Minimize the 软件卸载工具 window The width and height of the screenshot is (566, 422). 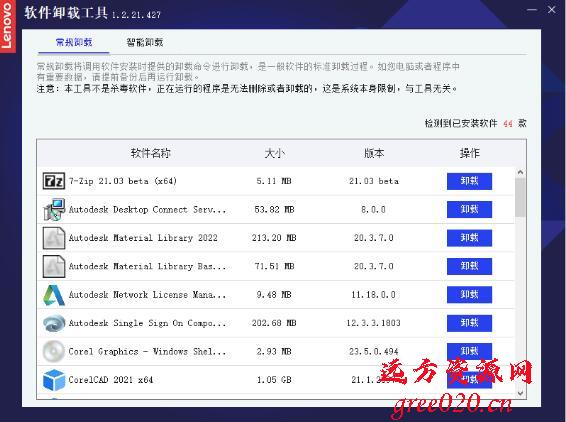point(532,10)
